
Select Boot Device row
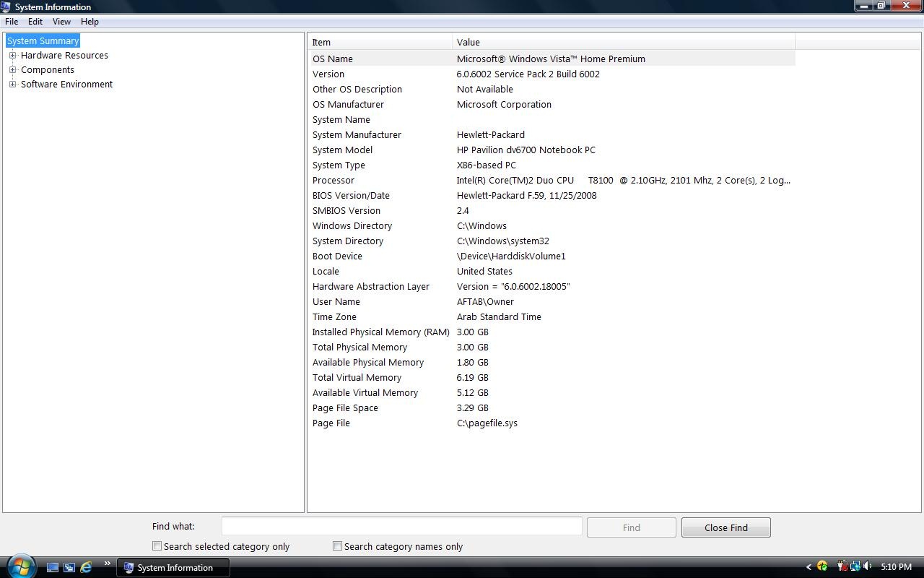click(x=552, y=256)
